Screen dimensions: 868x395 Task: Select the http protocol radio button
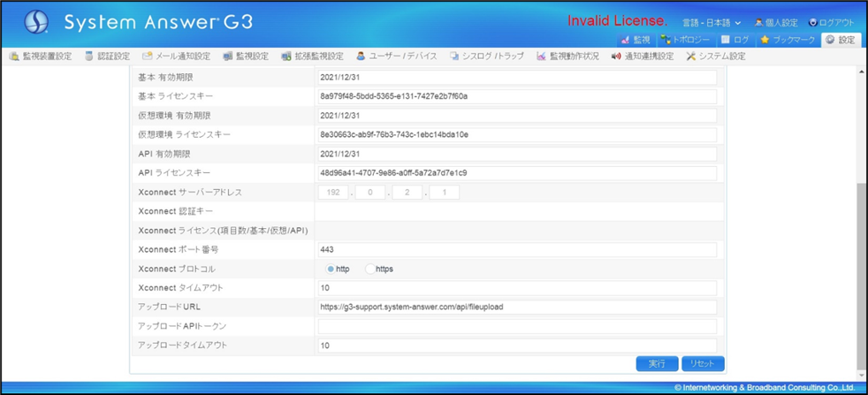331,269
